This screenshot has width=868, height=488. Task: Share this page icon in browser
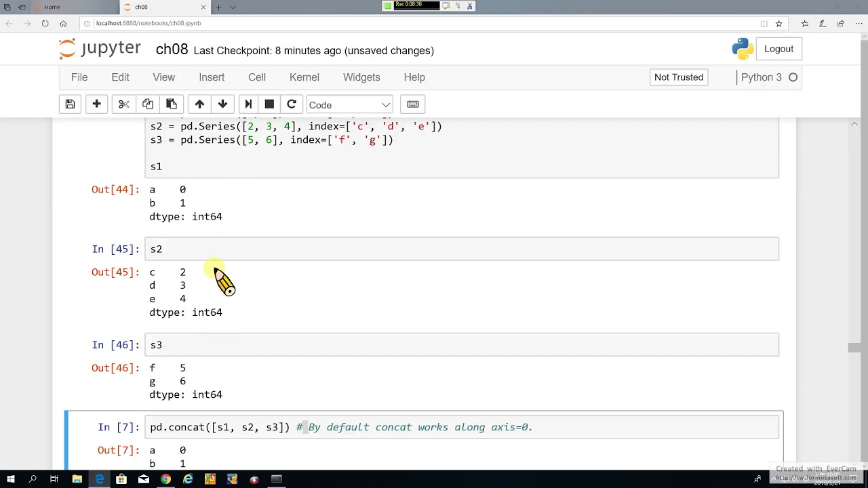[841, 23]
